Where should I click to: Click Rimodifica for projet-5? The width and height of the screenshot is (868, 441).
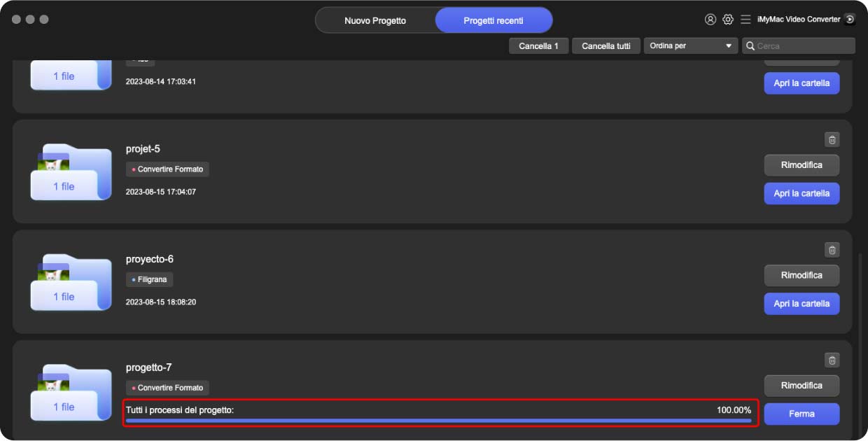[801, 165]
